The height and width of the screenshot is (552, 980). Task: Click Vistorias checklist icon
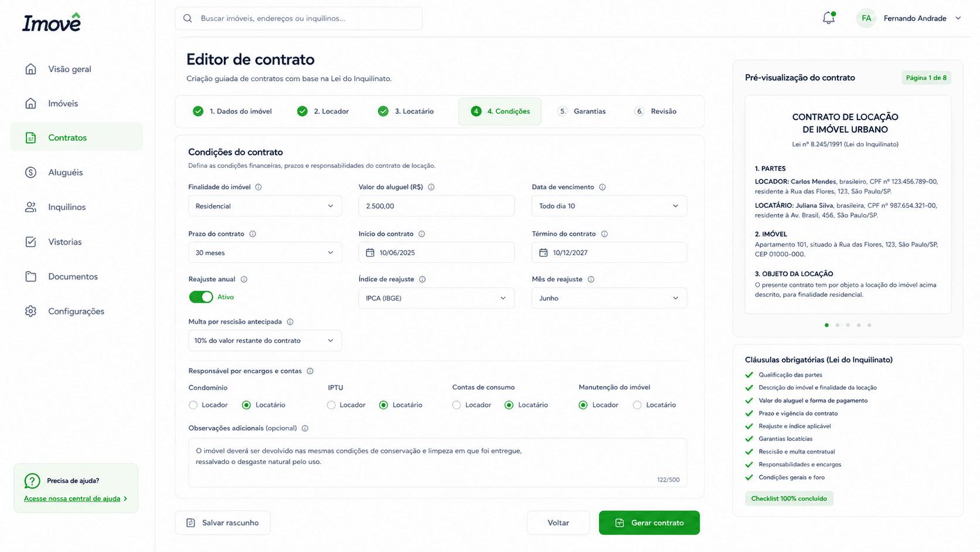(31, 242)
